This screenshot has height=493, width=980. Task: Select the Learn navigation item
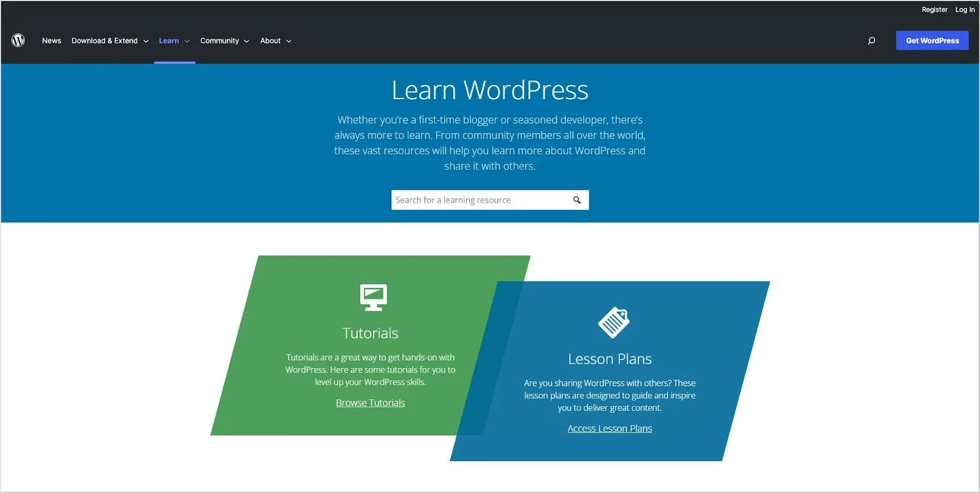169,41
